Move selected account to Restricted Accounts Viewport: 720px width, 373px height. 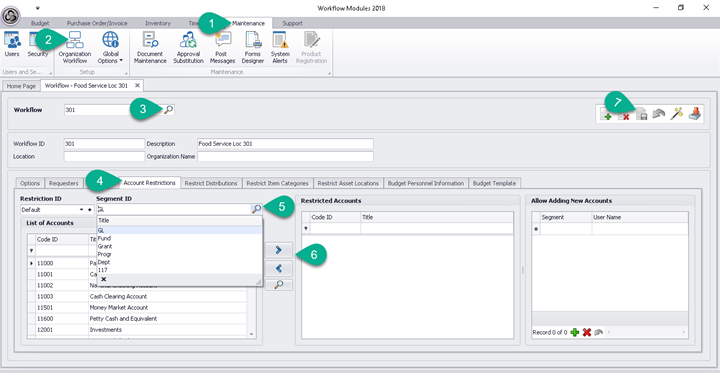[278, 250]
